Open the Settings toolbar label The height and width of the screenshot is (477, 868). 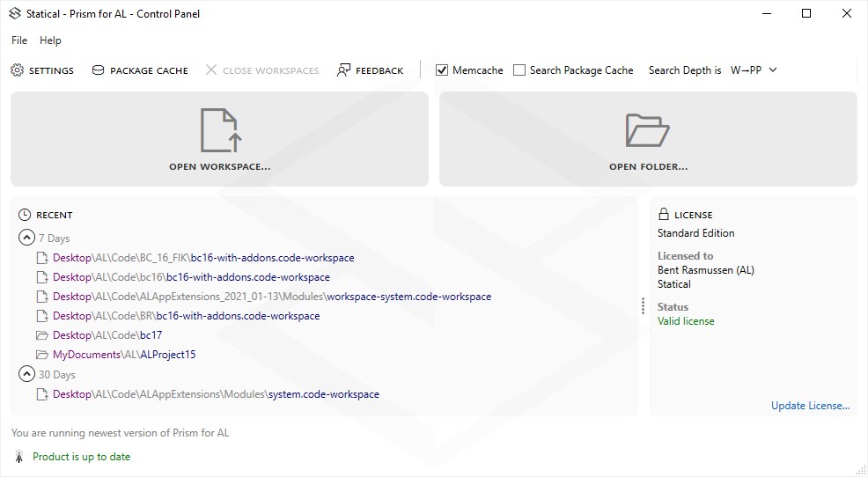(x=51, y=70)
